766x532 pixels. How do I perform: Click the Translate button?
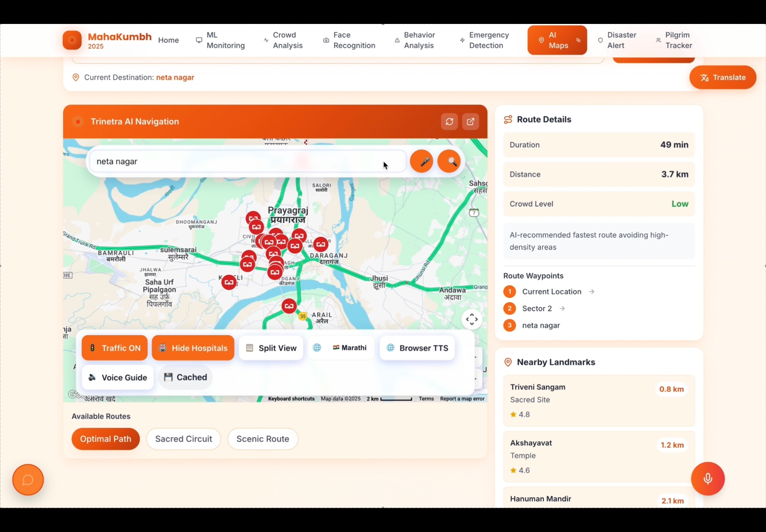coord(723,77)
